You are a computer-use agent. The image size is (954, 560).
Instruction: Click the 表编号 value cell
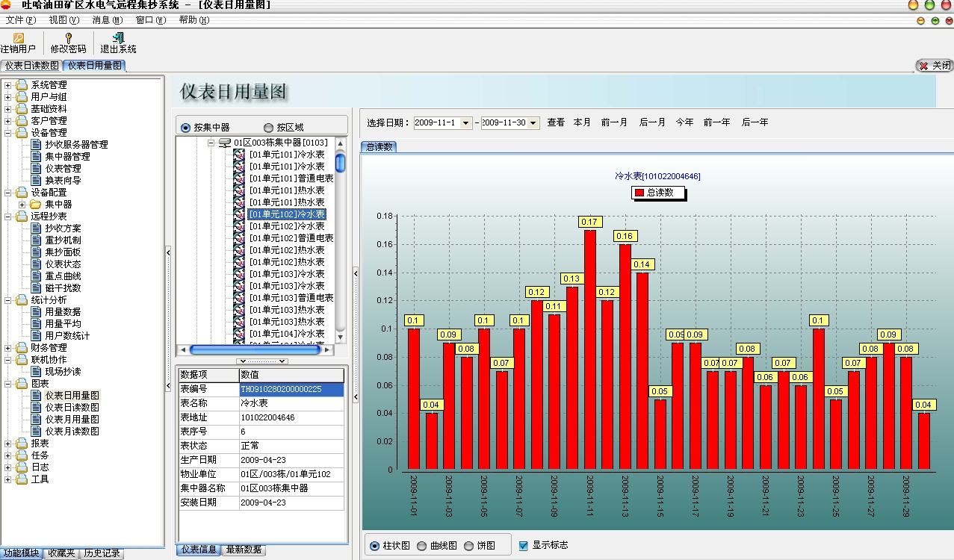291,389
